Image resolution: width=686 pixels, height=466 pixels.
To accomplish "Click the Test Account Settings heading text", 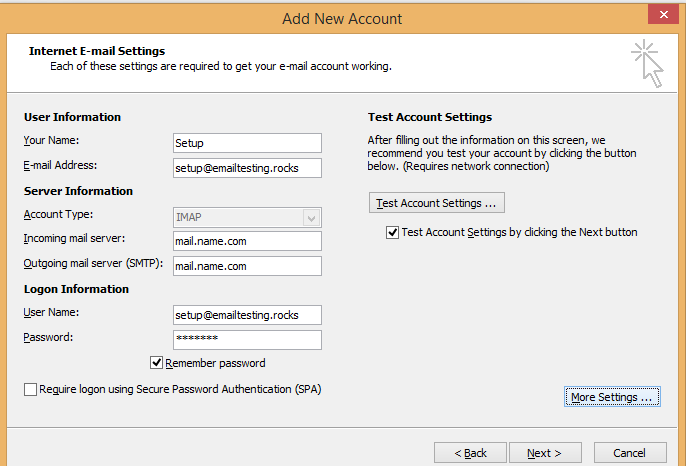I will (430, 117).
